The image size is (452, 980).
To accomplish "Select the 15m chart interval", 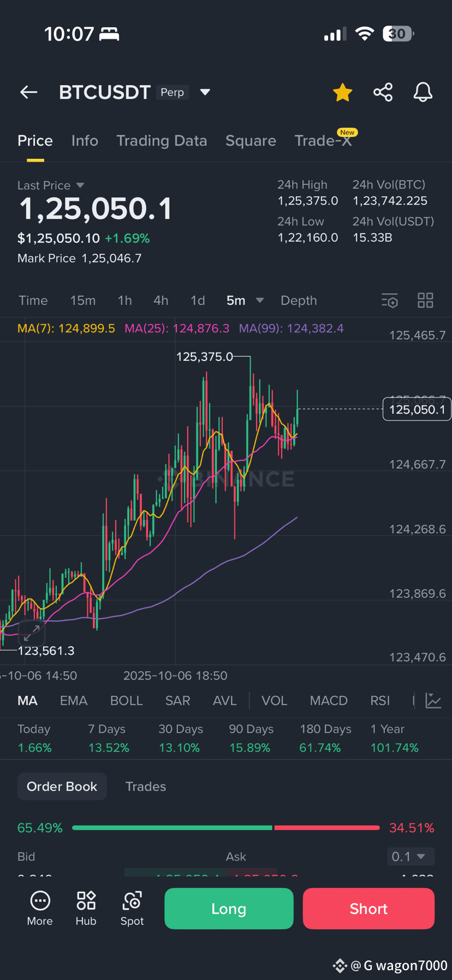I will 83,301.
